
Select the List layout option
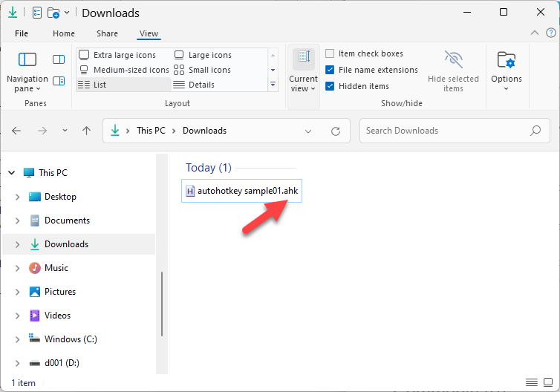[124, 85]
